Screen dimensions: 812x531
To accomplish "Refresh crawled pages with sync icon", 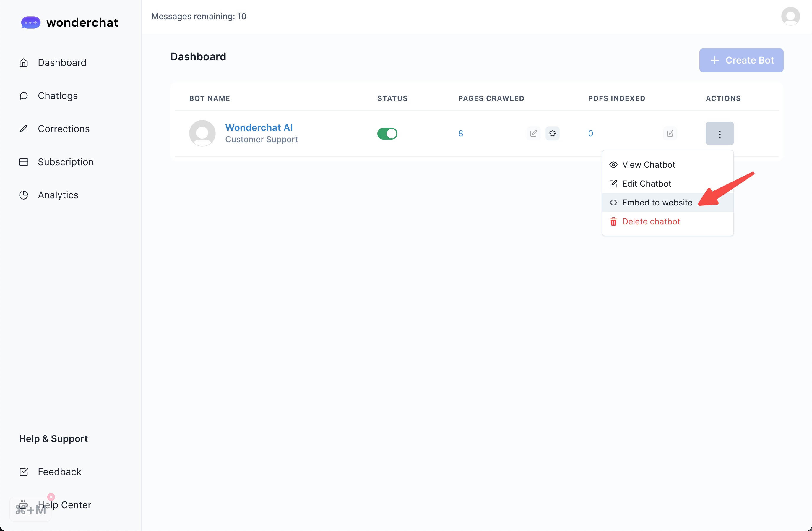I will click(552, 133).
